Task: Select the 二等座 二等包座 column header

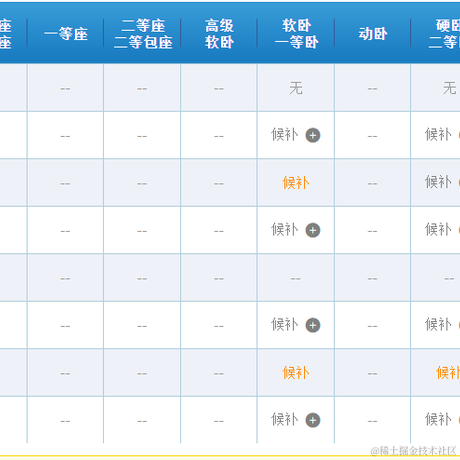Action: [x=143, y=34]
